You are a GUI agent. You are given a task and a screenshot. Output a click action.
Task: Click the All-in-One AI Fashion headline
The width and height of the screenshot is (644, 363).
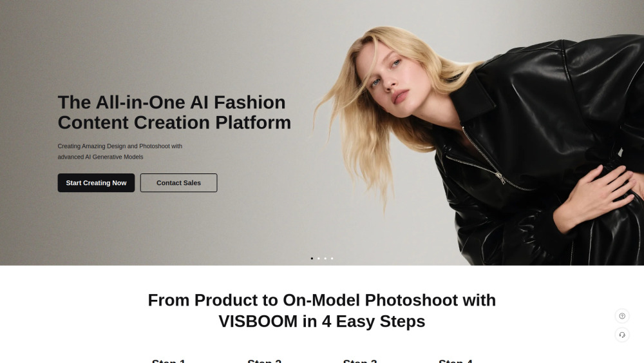click(x=174, y=112)
